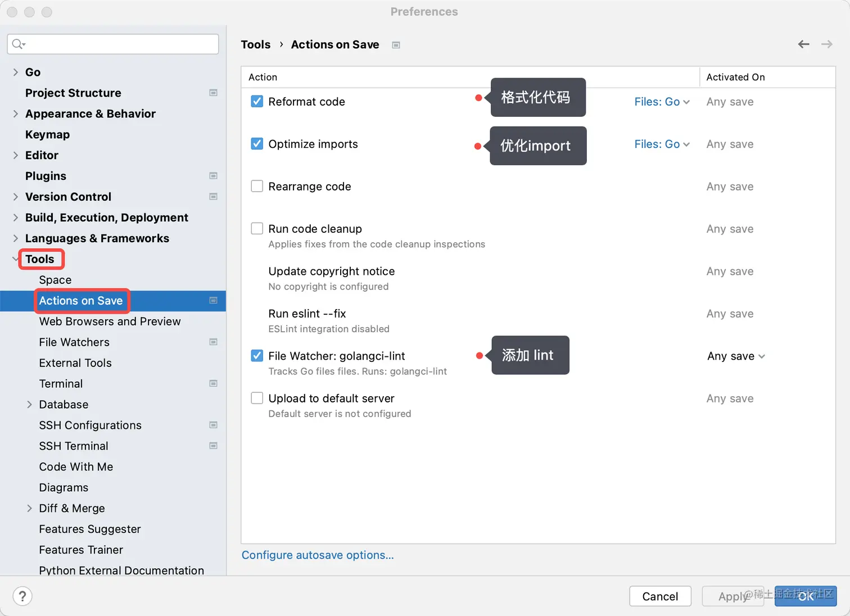This screenshot has height=616, width=850.
Task: Open SSH Configurations settings
Action: pos(90,425)
